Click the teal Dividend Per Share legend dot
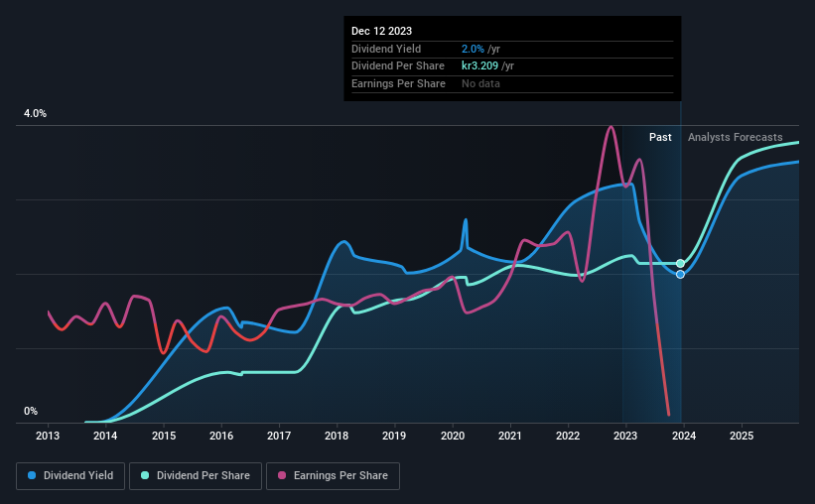 point(145,475)
